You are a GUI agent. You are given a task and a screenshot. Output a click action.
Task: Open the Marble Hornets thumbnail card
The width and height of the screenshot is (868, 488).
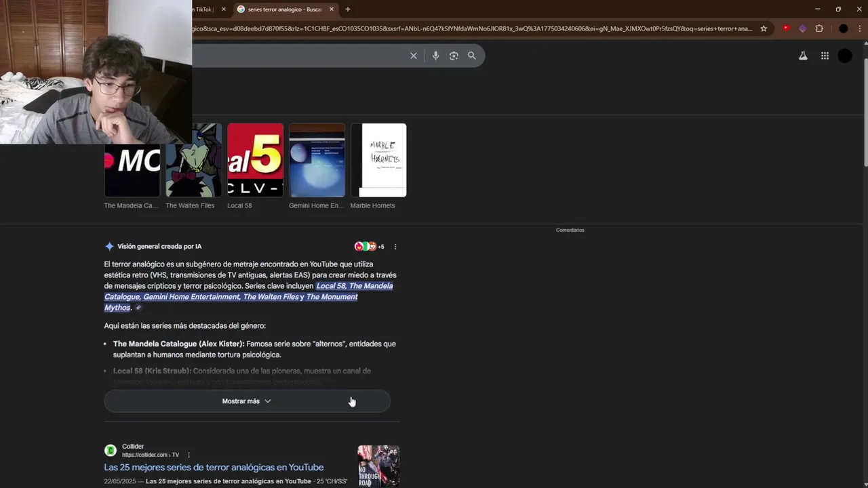[378, 166]
